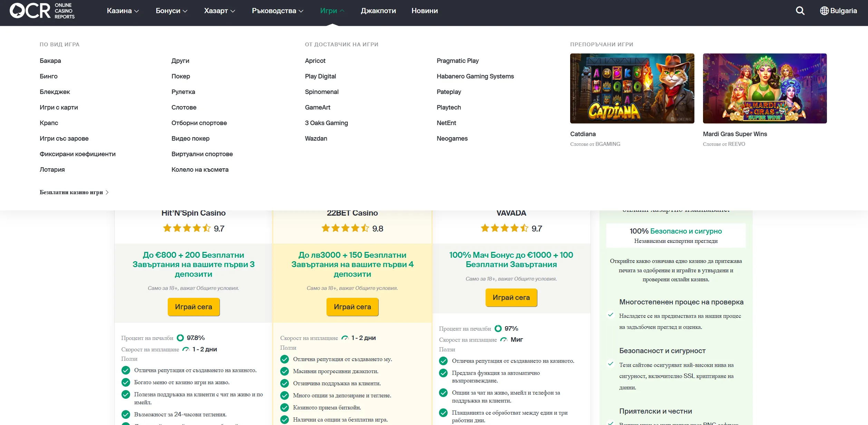Click Играй сега for VAVADA
This screenshot has height=425, width=868.
point(511,297)
